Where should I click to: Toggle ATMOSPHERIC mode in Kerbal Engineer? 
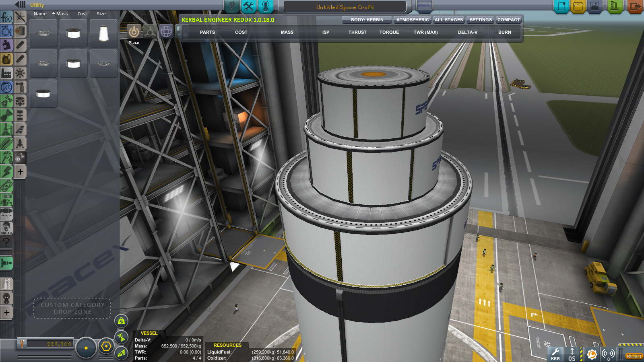[412, 20]
